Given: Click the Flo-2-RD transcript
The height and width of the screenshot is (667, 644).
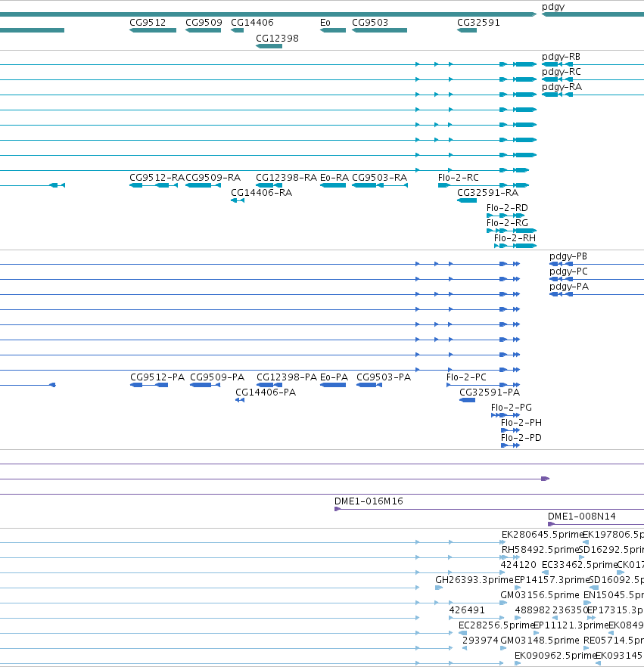Looking at the screenshot, I should [506, 216].
